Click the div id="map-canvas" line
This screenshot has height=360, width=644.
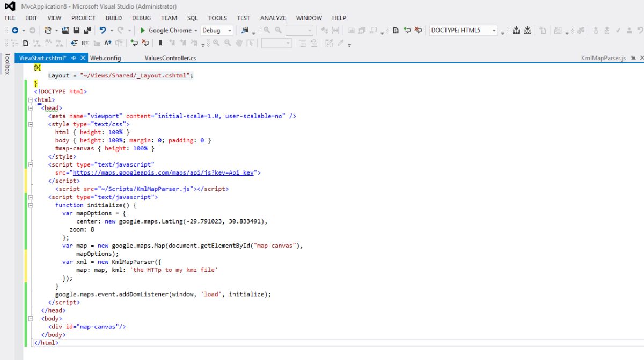click(87, 327)
